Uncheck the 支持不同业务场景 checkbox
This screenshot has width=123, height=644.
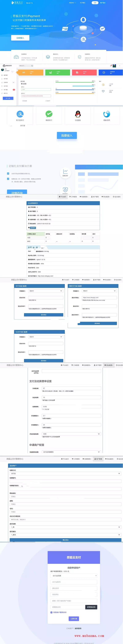(8, 173)
